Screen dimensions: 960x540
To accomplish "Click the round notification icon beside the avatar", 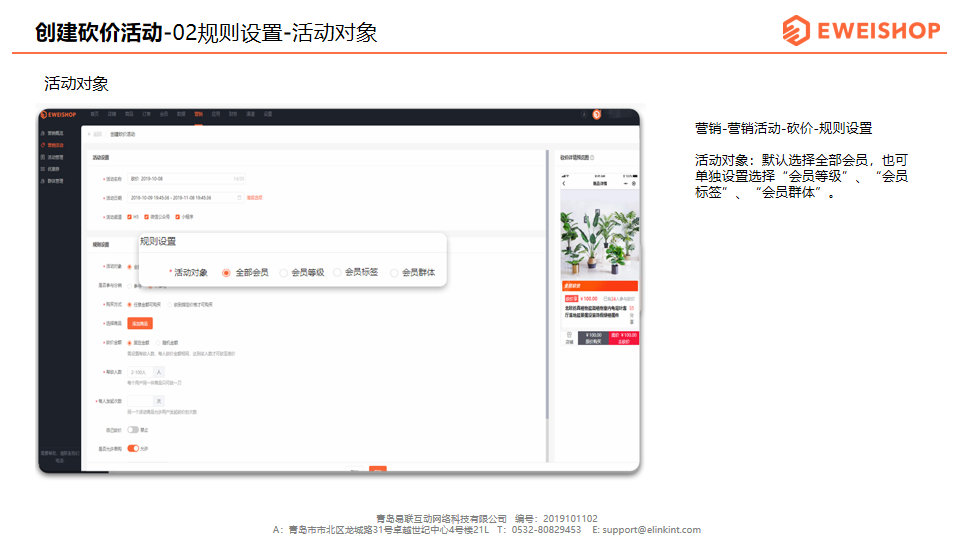I will point(584,114).
